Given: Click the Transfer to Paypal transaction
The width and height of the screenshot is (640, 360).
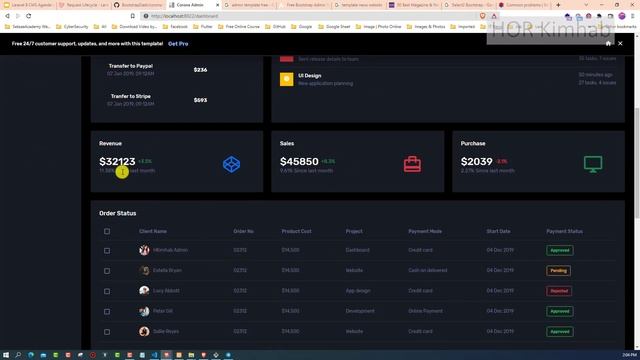Looking at the screenshot, I should 131,66.
